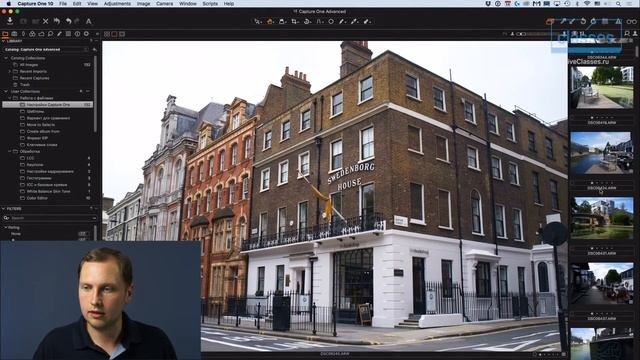Image resolution: width=640 pixels, height=360 pixels.
Task: Expand the Recent Imports folder
Action: click(10, 71)
